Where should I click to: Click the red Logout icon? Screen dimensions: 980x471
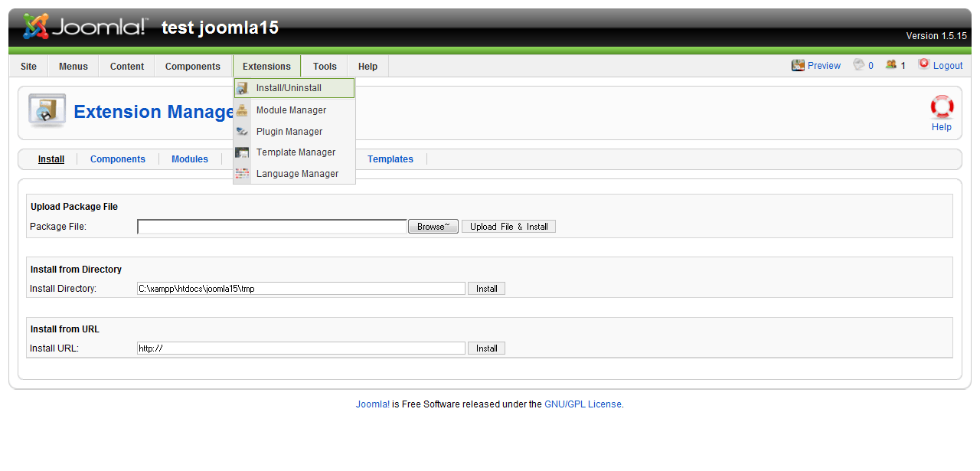[924, 64]
